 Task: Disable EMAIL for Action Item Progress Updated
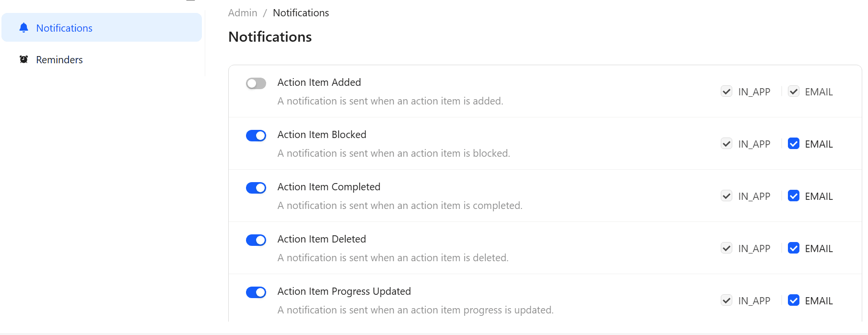(x=794, y=300)
